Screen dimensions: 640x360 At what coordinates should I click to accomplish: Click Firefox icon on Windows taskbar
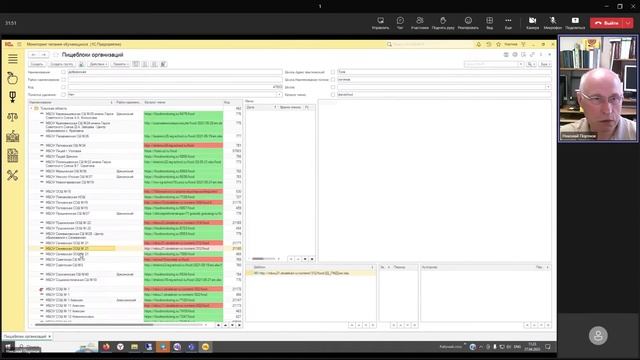(106, 347)
